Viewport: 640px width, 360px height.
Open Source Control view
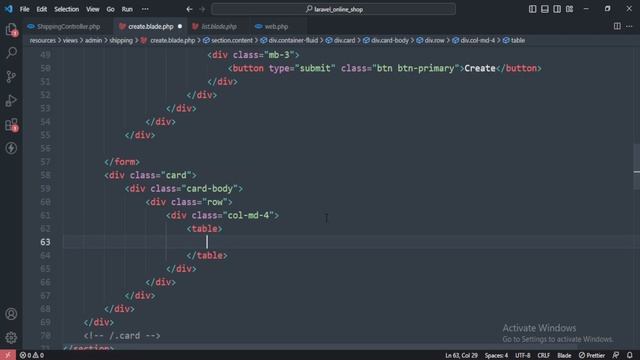(x=11, y=76)
